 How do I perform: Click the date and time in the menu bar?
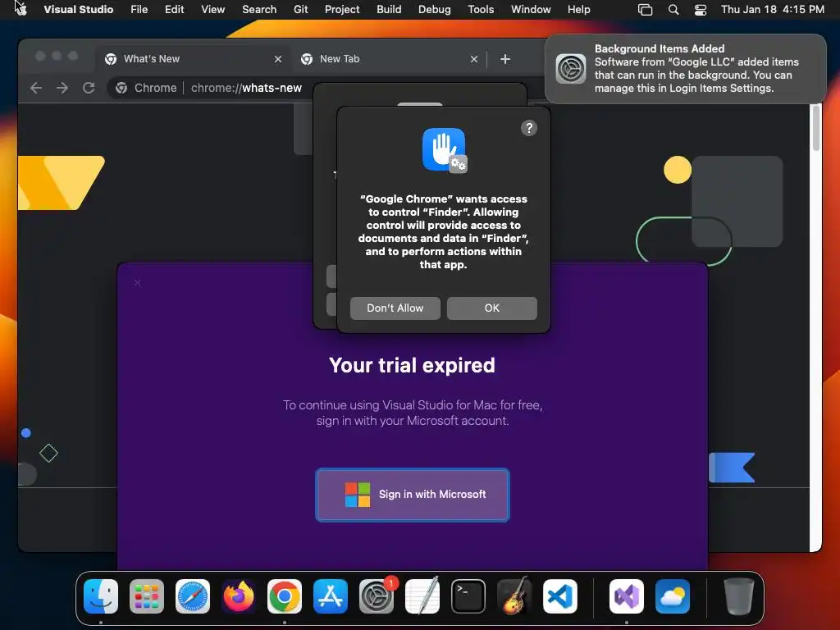[x=773, y=10]
